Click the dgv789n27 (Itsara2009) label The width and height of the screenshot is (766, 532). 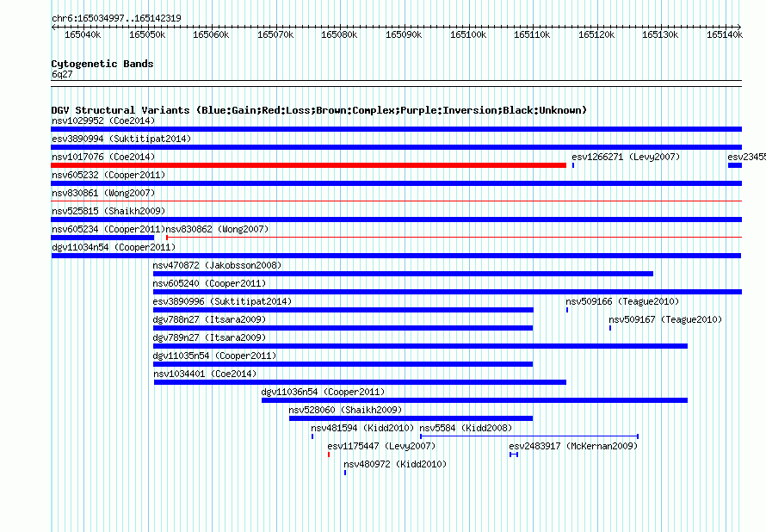click(x=209, y=337)
